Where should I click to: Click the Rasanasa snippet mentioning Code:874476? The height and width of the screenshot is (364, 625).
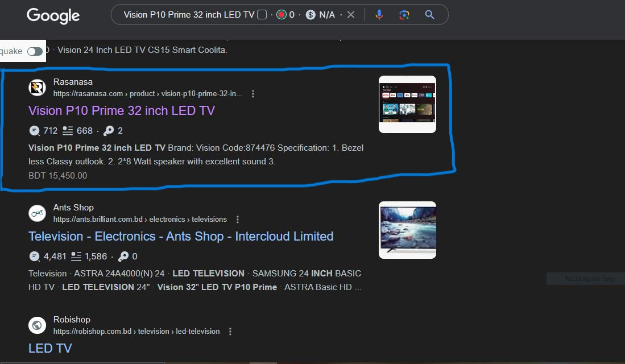[x=196, y=155]
